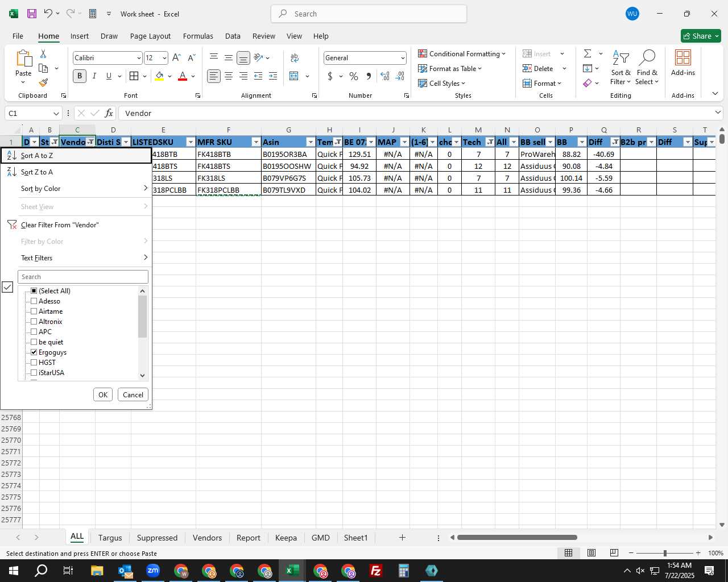This screenshot has height=582, width=728.
Task: Open the Name Box dropdown arrow
Action: pyautogui.click(x=56, y=113)
